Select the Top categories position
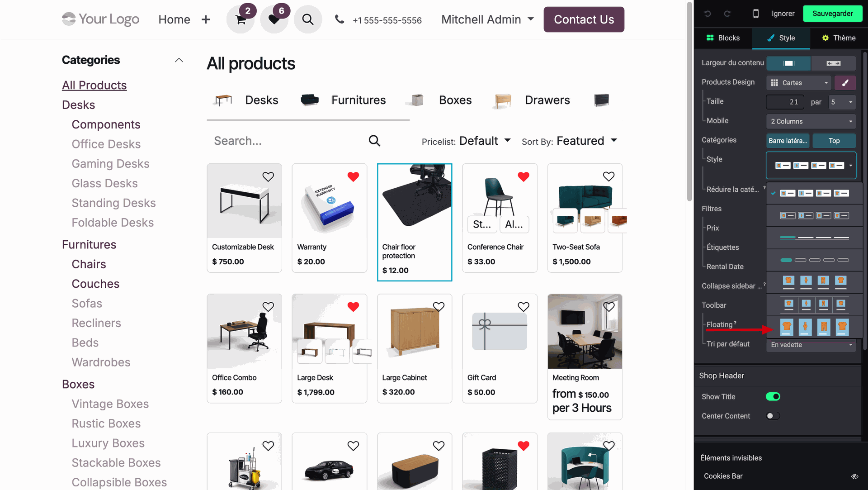Screen dimensions: 868x490 click(834, 141)
